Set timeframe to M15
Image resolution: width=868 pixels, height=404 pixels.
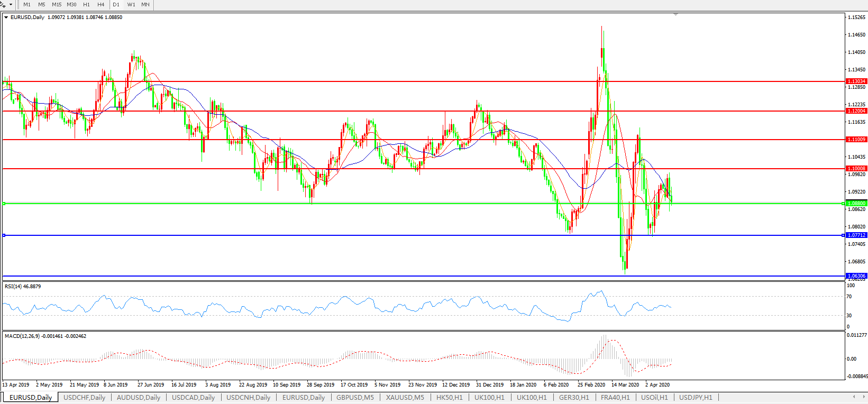point(57,5)
